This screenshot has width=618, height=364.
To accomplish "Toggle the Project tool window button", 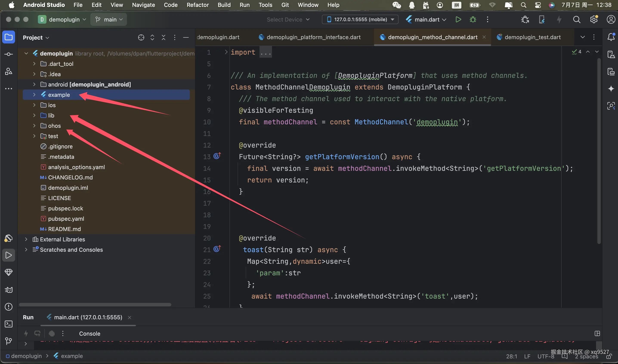I will [x=9, y=37].
